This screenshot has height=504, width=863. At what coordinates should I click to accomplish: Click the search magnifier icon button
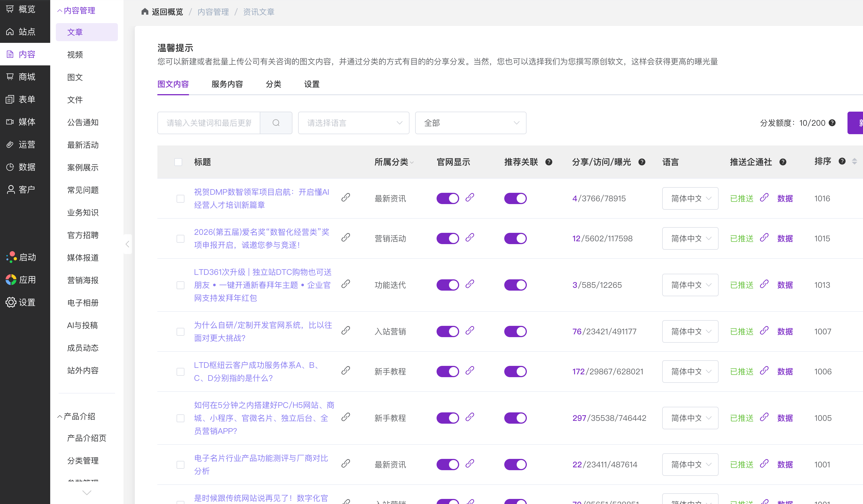[x=276, y=123]
